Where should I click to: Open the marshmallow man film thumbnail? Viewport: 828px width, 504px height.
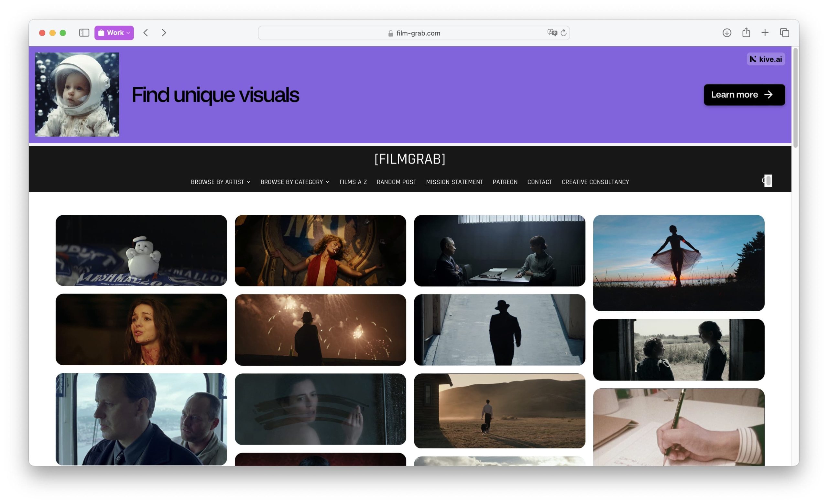pyautogui.click(x=141, y=251)
